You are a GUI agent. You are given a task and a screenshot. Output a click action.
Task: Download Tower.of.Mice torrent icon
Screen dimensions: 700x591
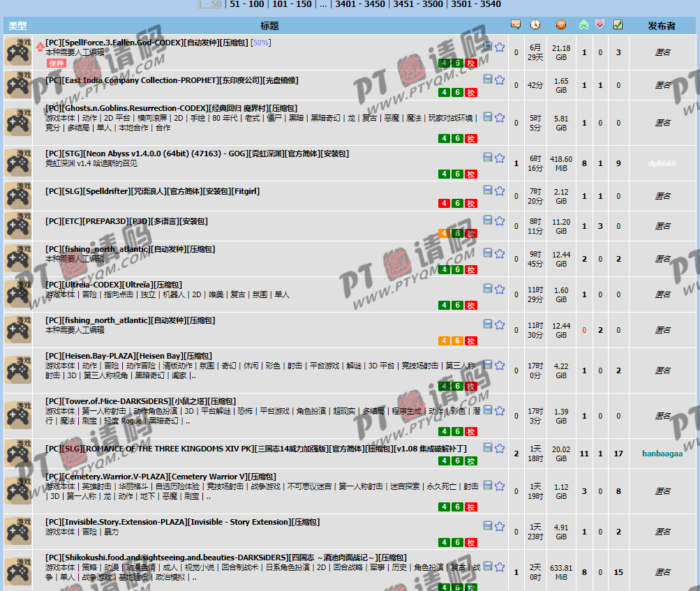coord(488,410)
